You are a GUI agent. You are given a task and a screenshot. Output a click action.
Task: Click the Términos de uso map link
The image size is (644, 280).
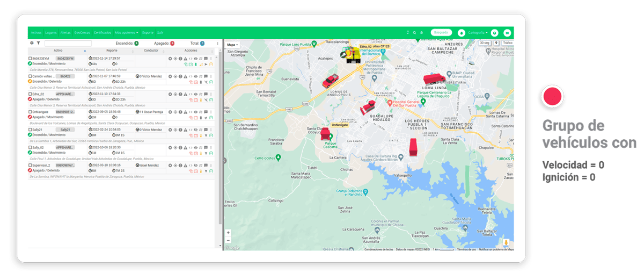466,249
